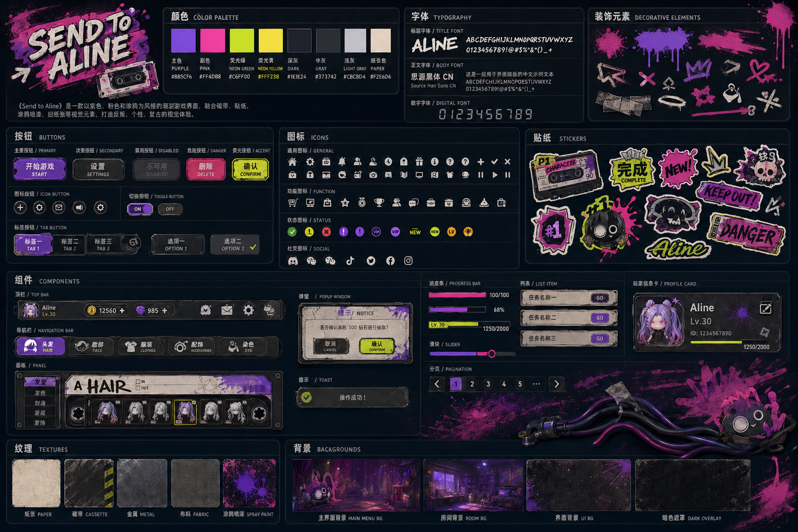Click the yellow CONFIRM accent button

250,169
